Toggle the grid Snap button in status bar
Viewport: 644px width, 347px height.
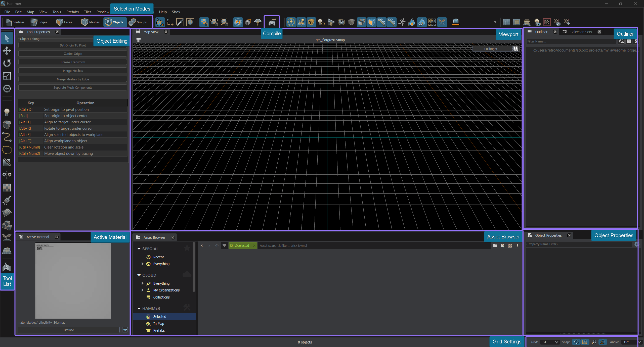(585, 342)
